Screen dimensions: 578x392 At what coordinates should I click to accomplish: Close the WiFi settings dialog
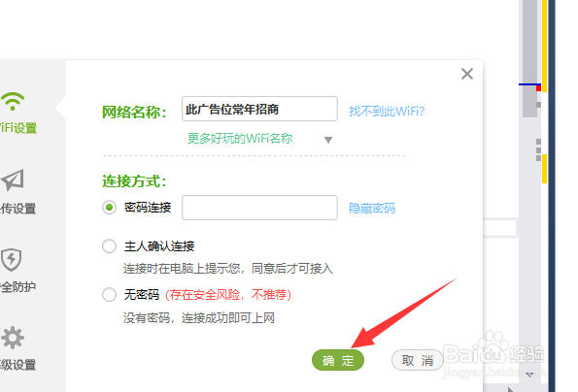point(467,74)
